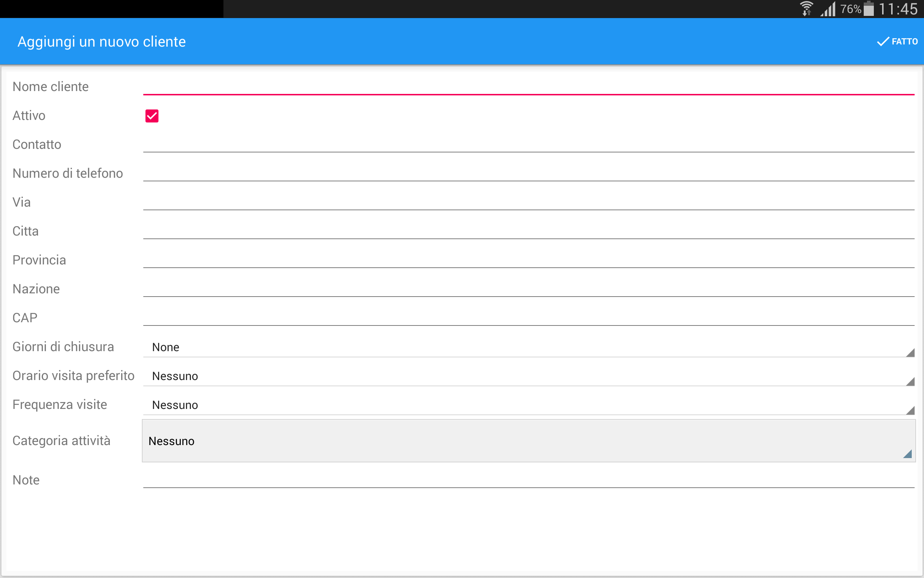Click the Orario visita preferito label

point(73,376)
